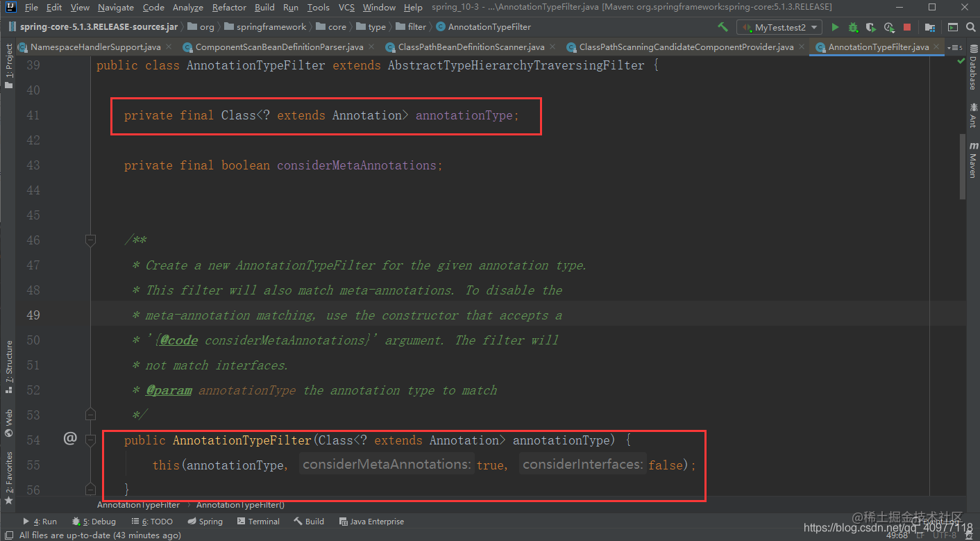Open the Analyze menu

point(187,7)
